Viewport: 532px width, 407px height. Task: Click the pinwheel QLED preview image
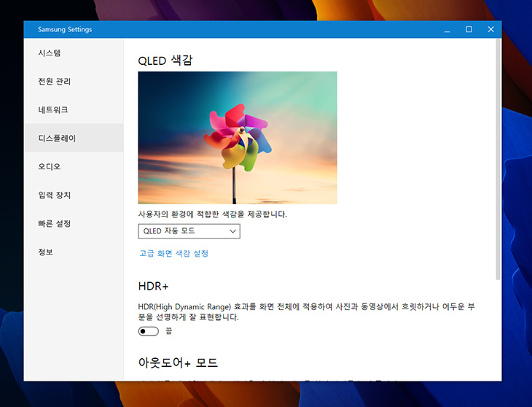pos(238,138)
